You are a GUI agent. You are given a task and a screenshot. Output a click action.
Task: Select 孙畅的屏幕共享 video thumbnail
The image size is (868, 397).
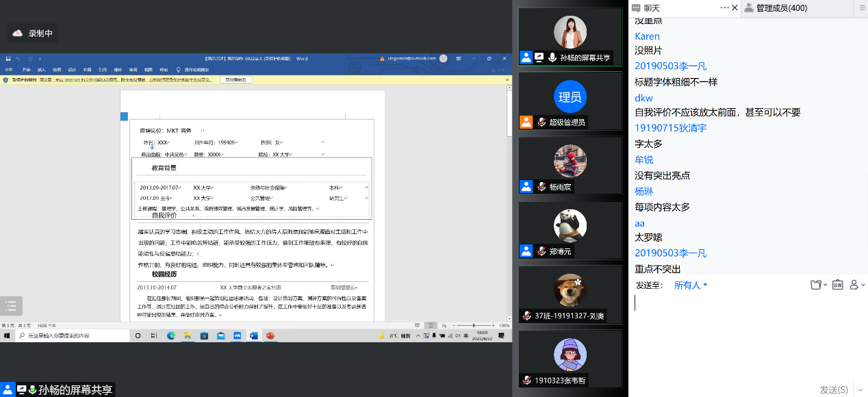[570, 37]
